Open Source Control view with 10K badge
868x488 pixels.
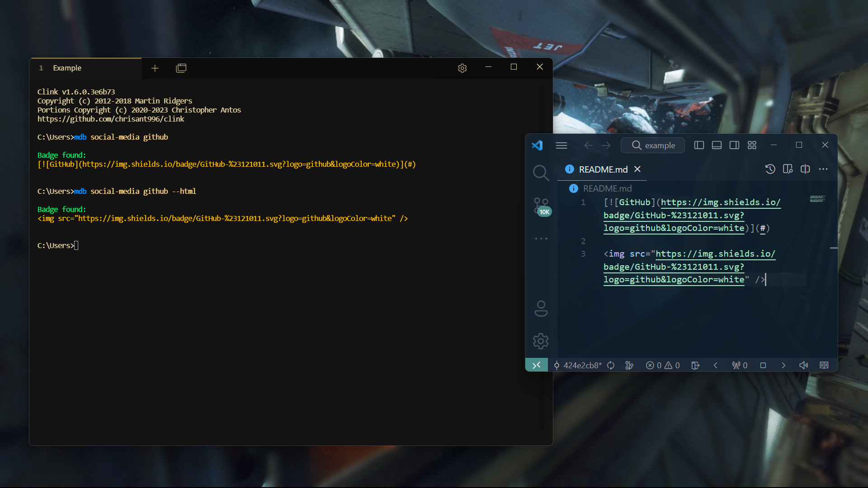click(542, 206)
